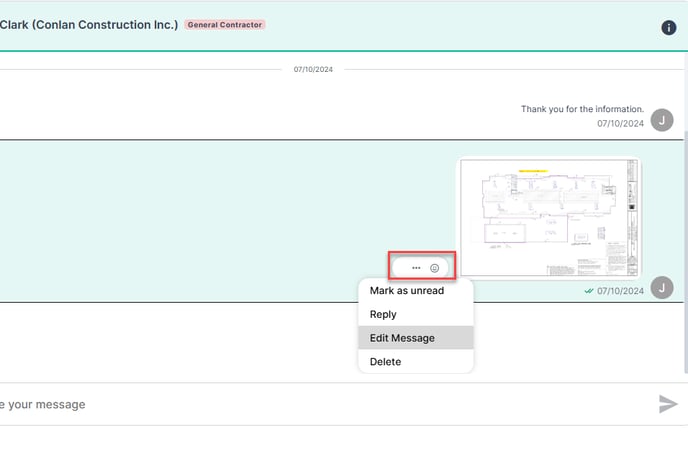Select Mark as unread from menu

point(406,291)
